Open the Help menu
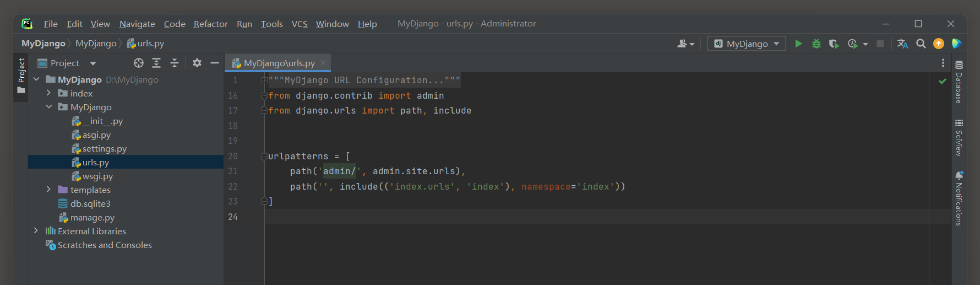Image resolution: width=980 pixels, height=285 pixels. (x=367, y=24)
